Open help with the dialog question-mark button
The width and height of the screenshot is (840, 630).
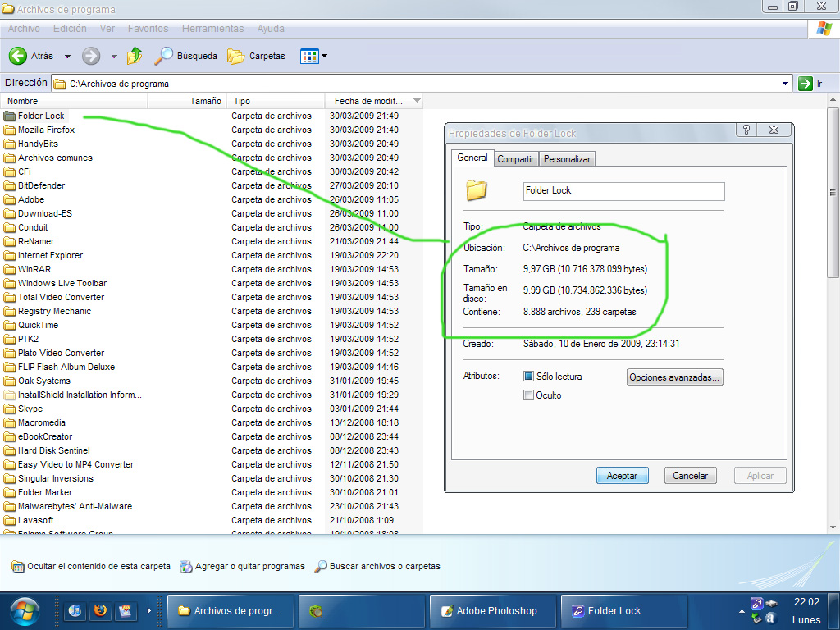tap(746, 130)
